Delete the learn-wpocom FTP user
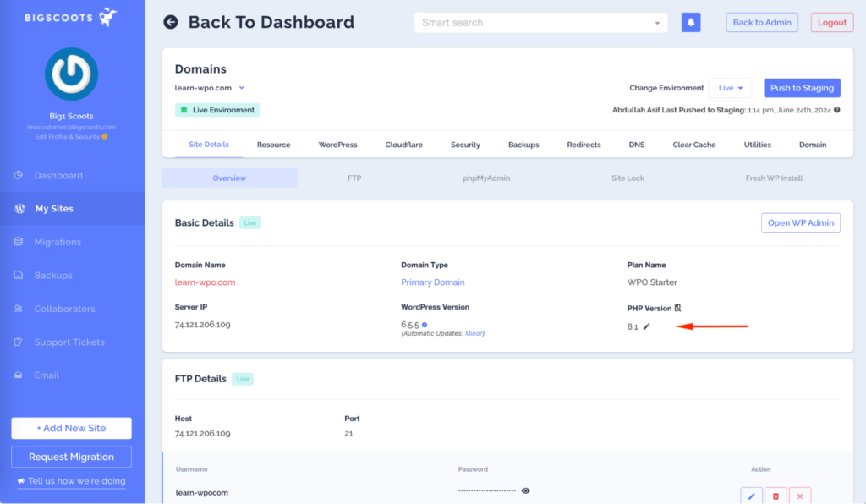 (776, 496)
